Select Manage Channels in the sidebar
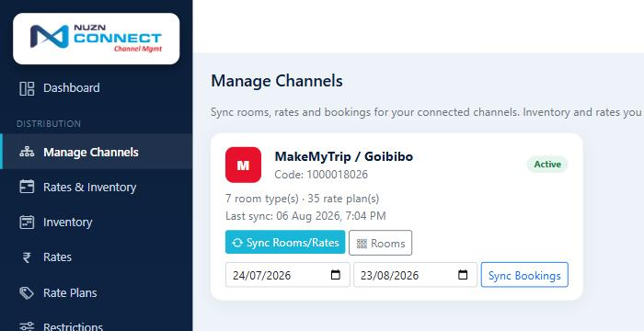The height and width of the screenshot is (331, 644). tap(96, 152)
